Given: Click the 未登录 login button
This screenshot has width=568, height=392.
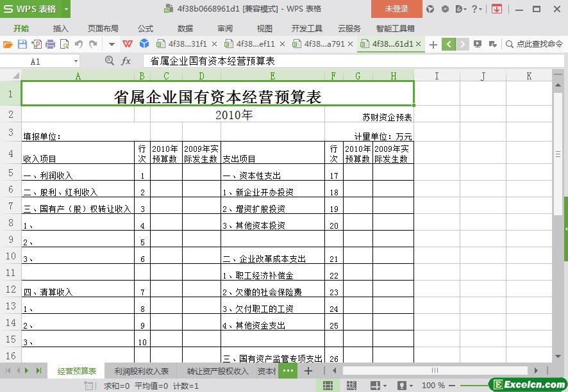Looking at the screenshot, I should 396,9.
